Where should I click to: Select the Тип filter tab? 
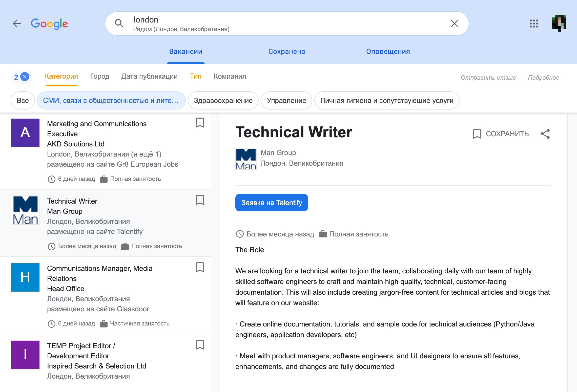[x=196, y=76]
